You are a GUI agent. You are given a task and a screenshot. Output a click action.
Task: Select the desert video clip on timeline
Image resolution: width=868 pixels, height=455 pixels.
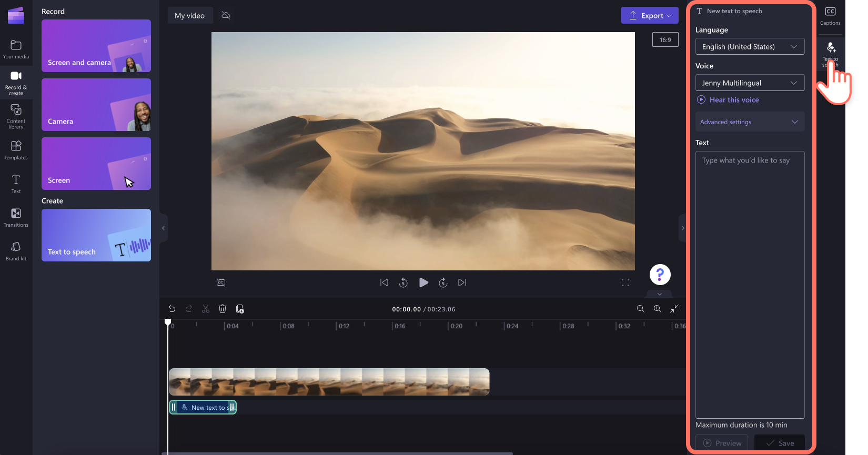pyautogui.click(x=329, y=382)
